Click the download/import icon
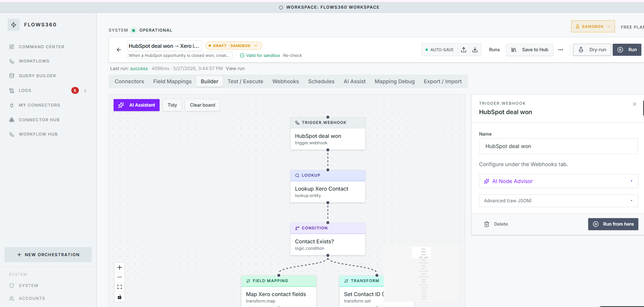The width and height of the screenshot is (644, 307). pyautogui.click(x=475, y=50)
